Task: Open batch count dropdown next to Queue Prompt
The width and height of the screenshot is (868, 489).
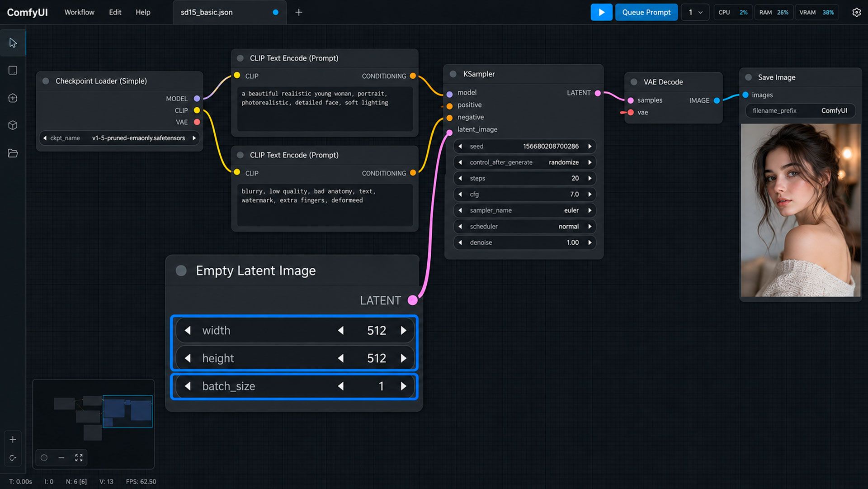Action: 695,12
